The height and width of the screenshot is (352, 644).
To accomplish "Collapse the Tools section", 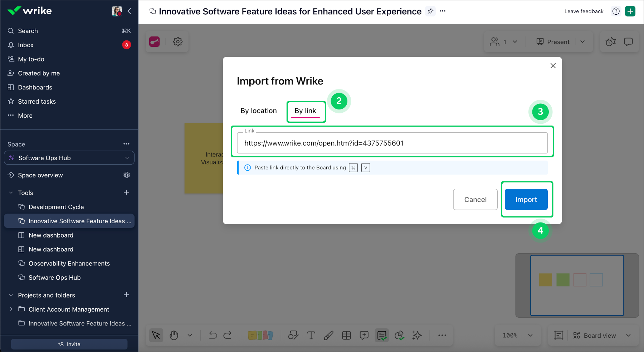I will [x=11, y=193].
